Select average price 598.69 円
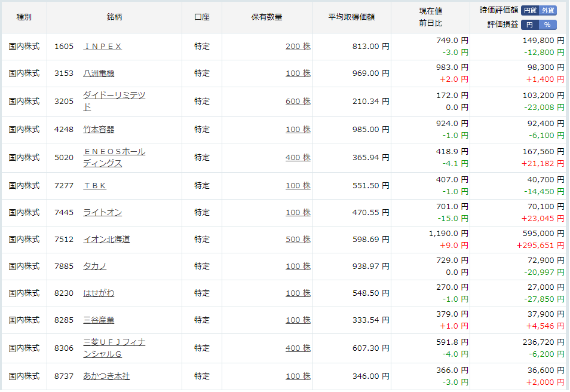 (x=371, y=239)
